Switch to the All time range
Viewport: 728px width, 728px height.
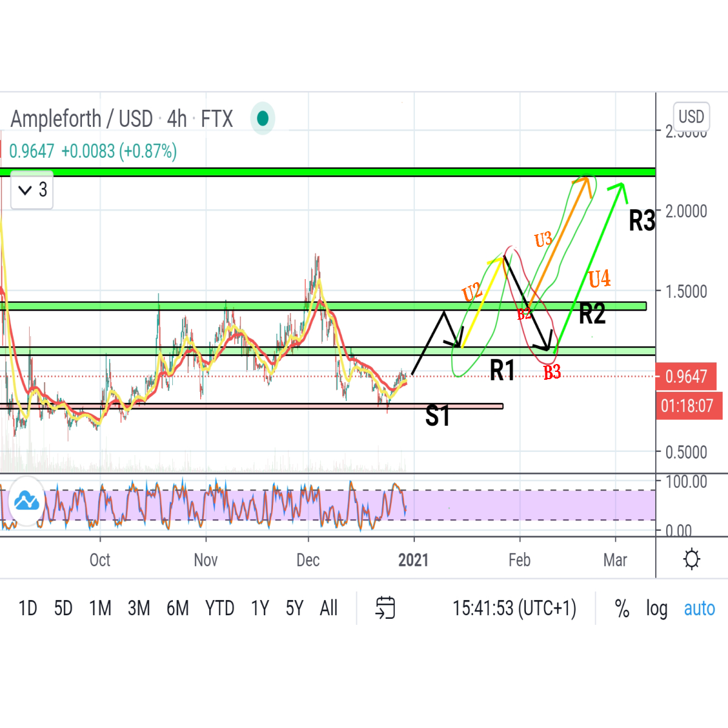(x=329, y=608)
